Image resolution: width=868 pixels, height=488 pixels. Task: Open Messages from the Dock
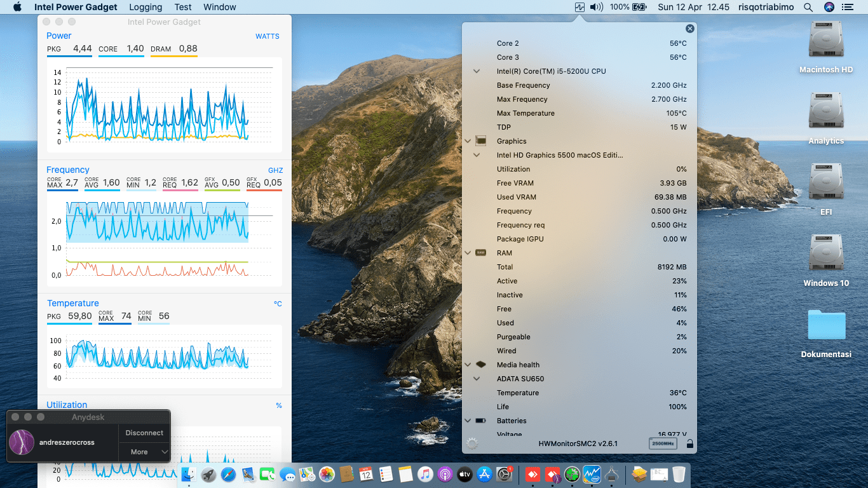[x=287, y=474]
